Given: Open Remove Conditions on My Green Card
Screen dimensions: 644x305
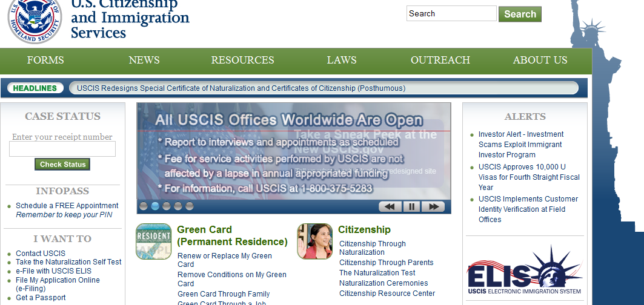Looking at the screenshot, I should 232,279.
